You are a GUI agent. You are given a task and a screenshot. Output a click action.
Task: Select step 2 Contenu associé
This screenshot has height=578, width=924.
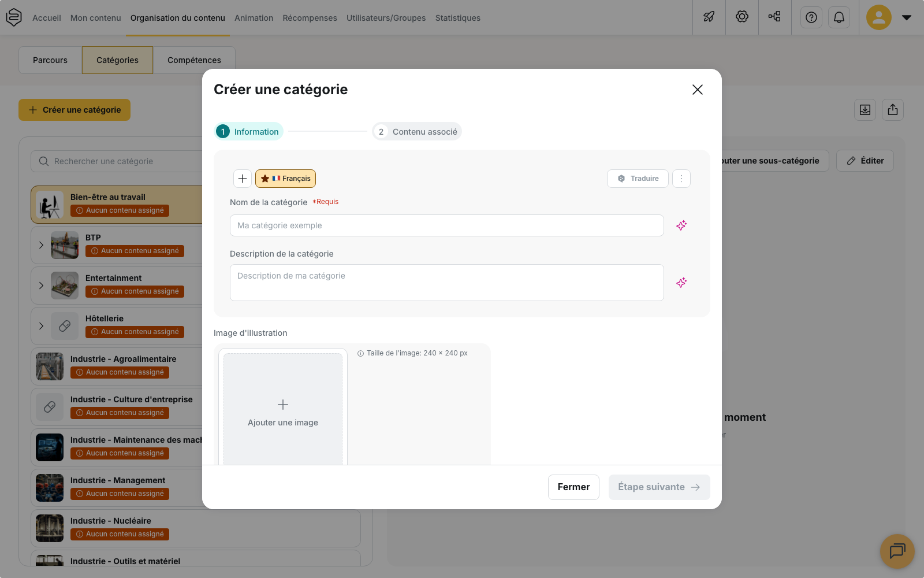tap(417, 132)
